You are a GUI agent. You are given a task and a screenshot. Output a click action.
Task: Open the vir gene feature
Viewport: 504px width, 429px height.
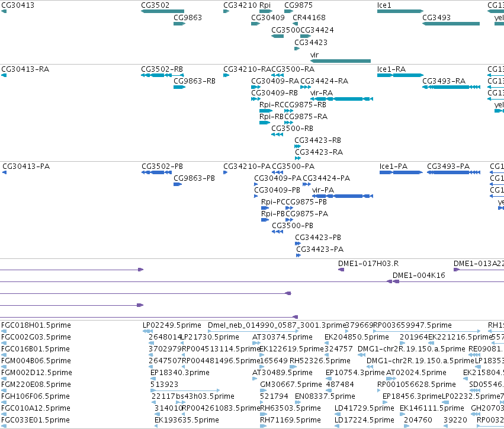click(341, 61)
